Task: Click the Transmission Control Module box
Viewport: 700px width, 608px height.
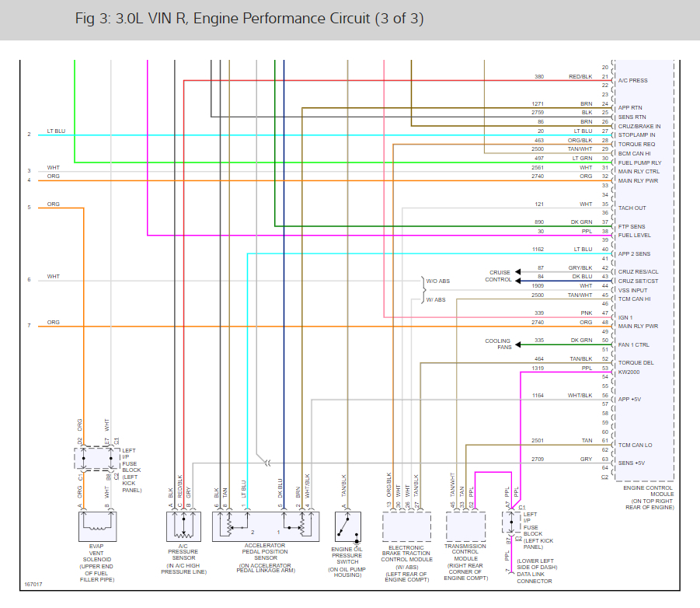Action: (x=465, y=526)
